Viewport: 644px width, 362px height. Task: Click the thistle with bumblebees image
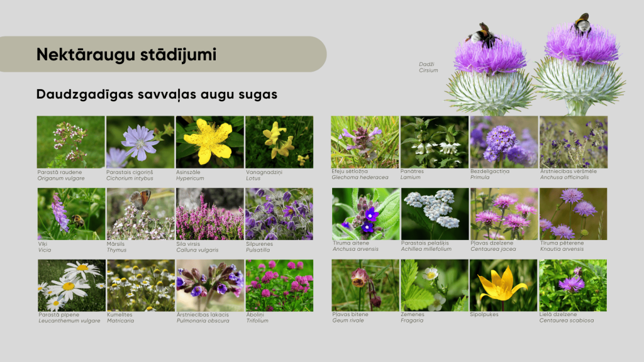point(535,66)
